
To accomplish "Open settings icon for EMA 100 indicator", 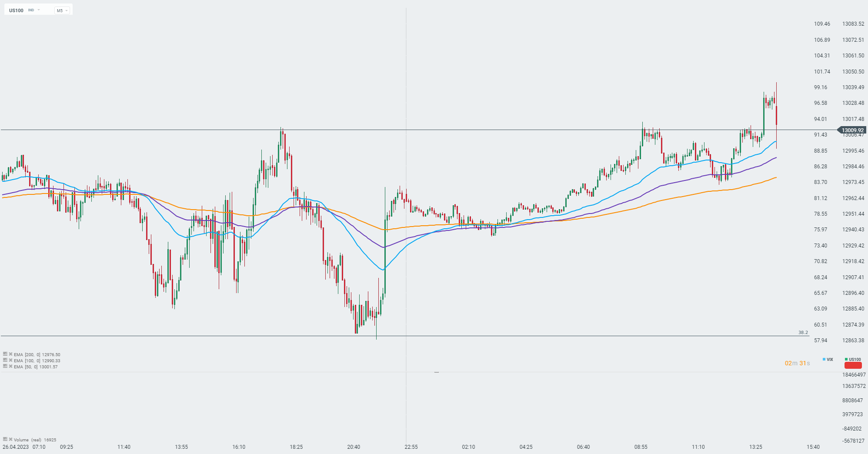I will (5, 361).
